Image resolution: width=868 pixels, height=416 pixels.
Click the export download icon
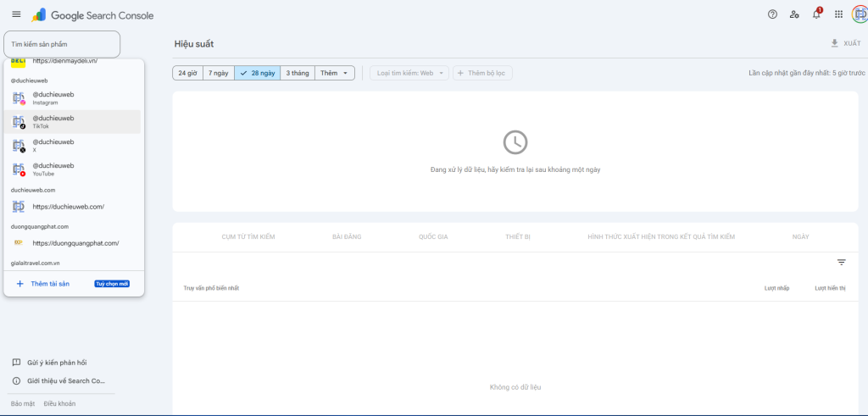click(835, 43)
